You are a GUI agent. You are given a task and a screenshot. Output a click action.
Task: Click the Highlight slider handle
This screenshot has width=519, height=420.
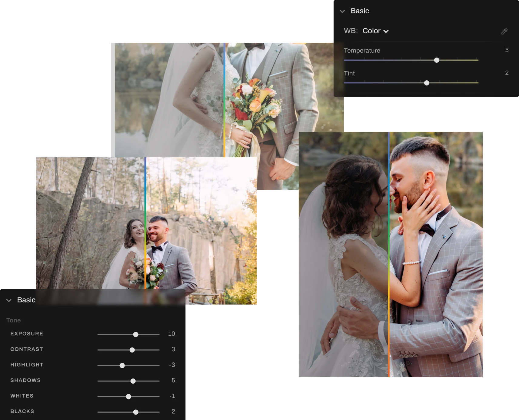(122, 365)
